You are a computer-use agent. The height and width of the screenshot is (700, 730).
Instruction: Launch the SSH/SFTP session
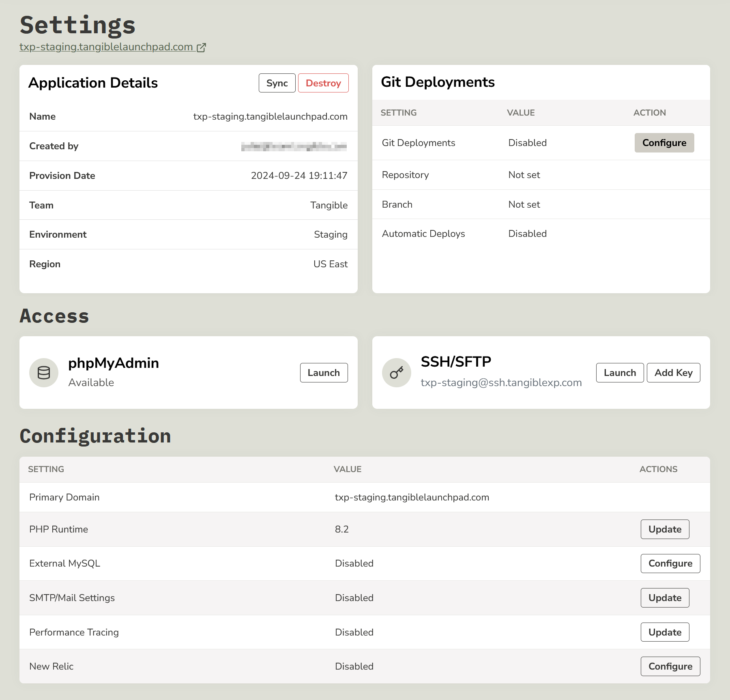point(619,373)
